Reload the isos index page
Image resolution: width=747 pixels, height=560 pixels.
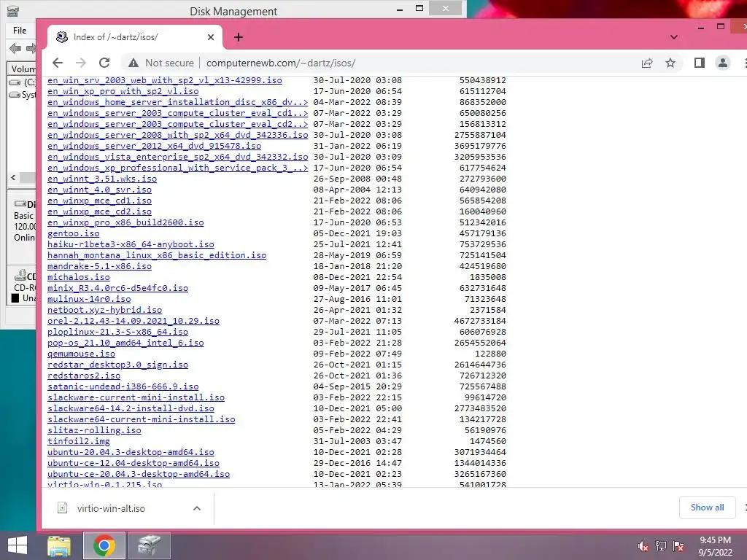pyautogui.click(x=104, y=63)
